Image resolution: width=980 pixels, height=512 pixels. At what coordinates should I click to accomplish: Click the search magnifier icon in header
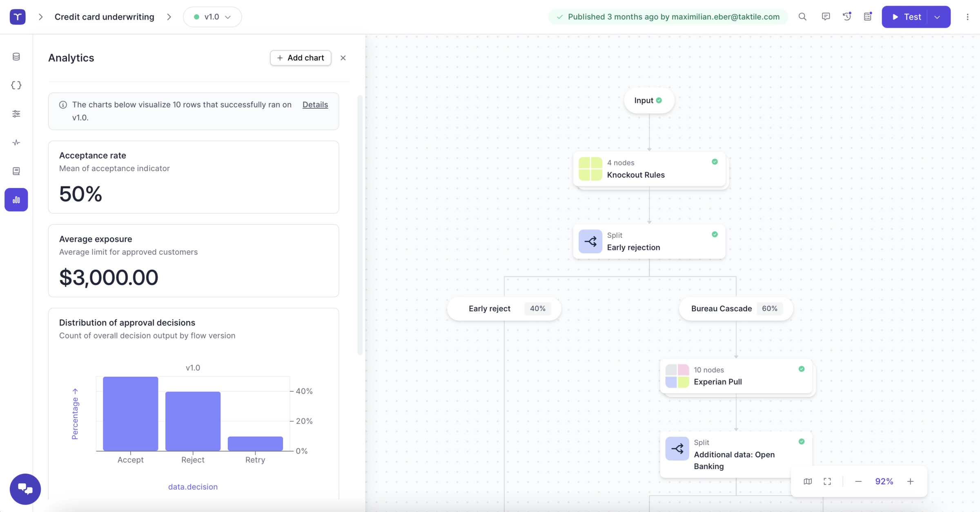802,17
